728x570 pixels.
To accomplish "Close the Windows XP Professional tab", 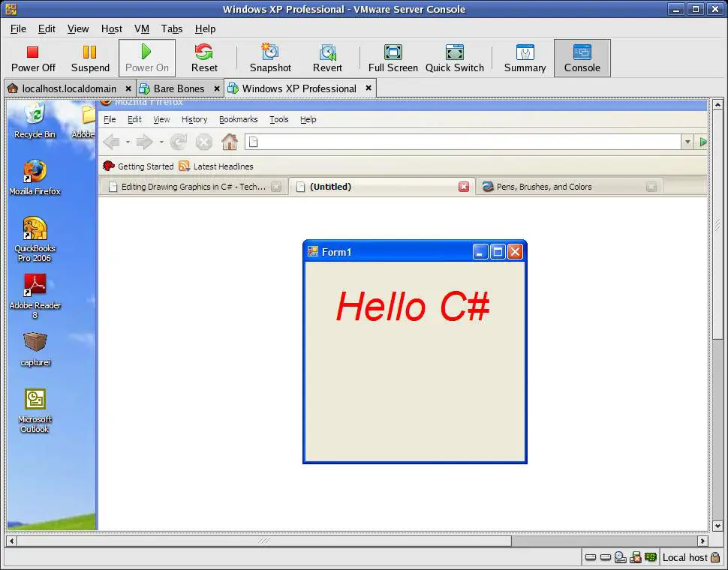I will (369, 88).
